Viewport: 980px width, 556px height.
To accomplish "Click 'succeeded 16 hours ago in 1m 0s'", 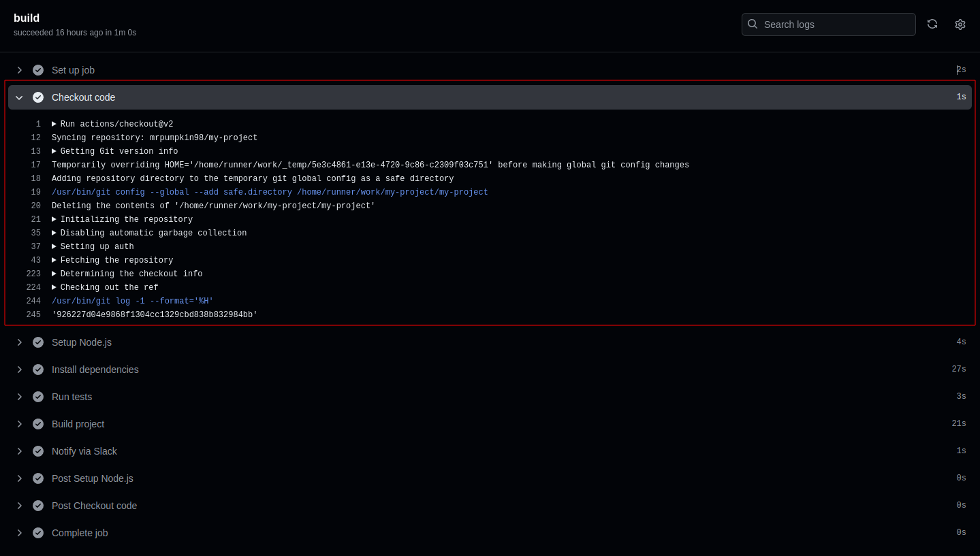I will pyautogui.click(x=75, y=33).
